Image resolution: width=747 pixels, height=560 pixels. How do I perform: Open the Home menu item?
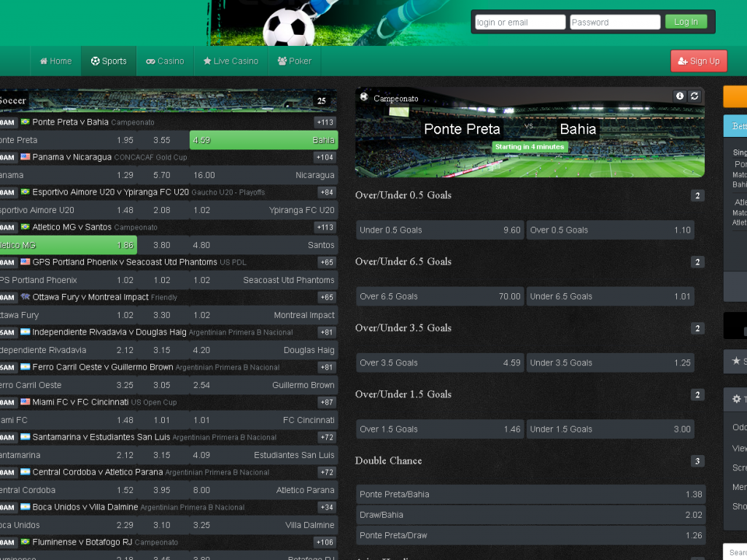(55, 61)
